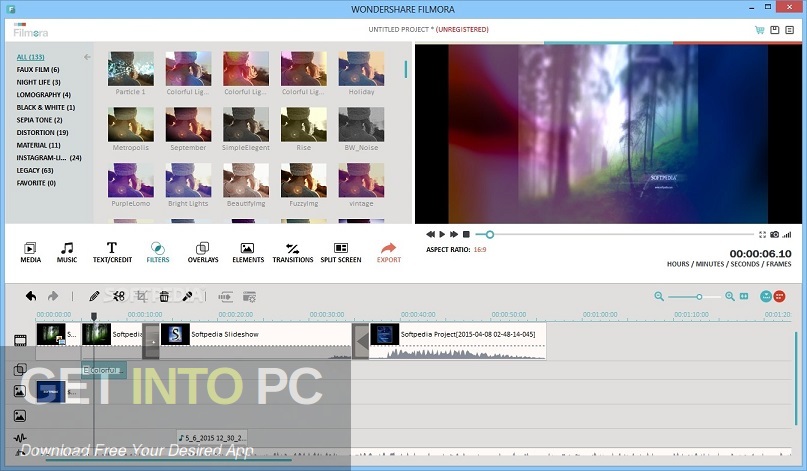
Task: Undo the last action in timeline toolbar
Action: [31, 296]
